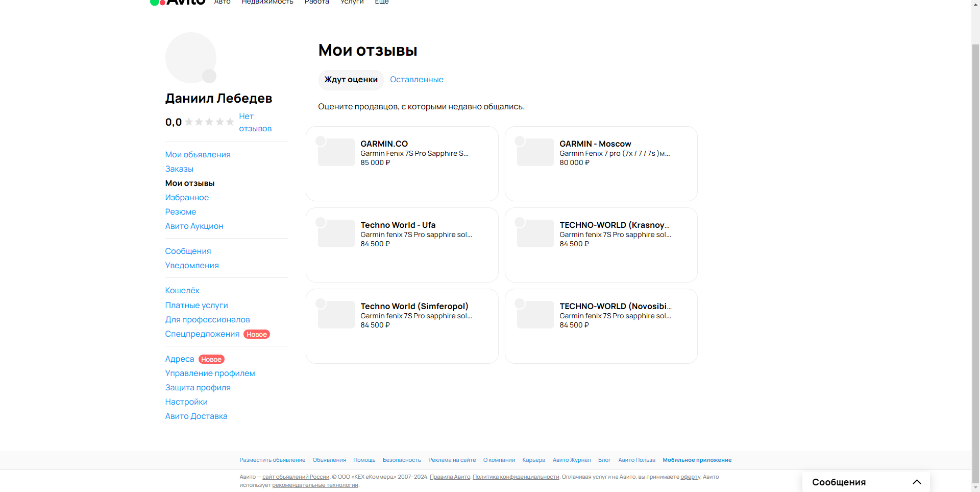The image size is (980, 492).
Task: Open Для профессионалов in the sidebar
Action: point(208,320)
